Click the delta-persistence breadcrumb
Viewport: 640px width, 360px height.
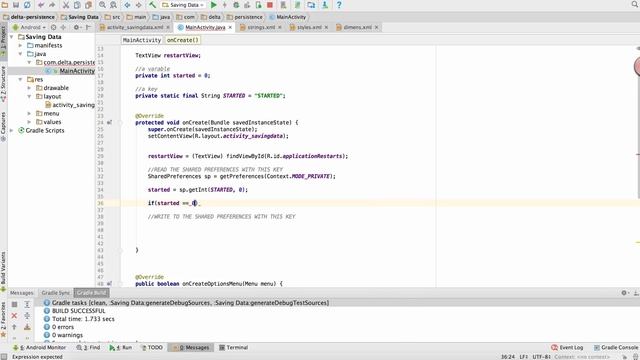(29, 17)
